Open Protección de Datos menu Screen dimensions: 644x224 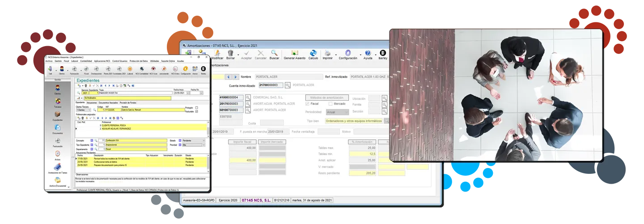point(139,61)
